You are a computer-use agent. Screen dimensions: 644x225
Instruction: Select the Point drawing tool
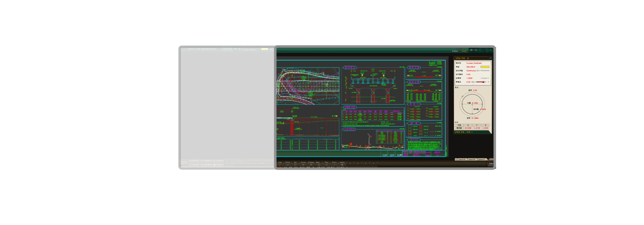[x=334, y=163]
